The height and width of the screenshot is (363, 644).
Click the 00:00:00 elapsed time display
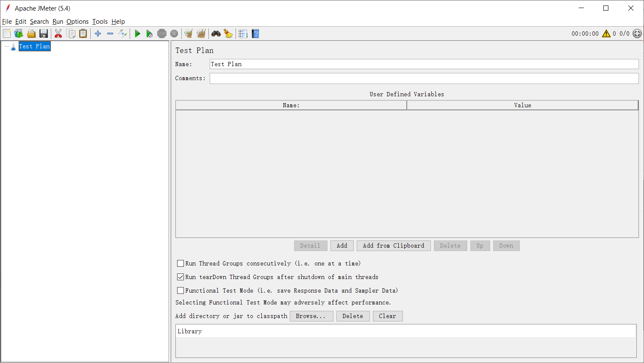point(585,34)
